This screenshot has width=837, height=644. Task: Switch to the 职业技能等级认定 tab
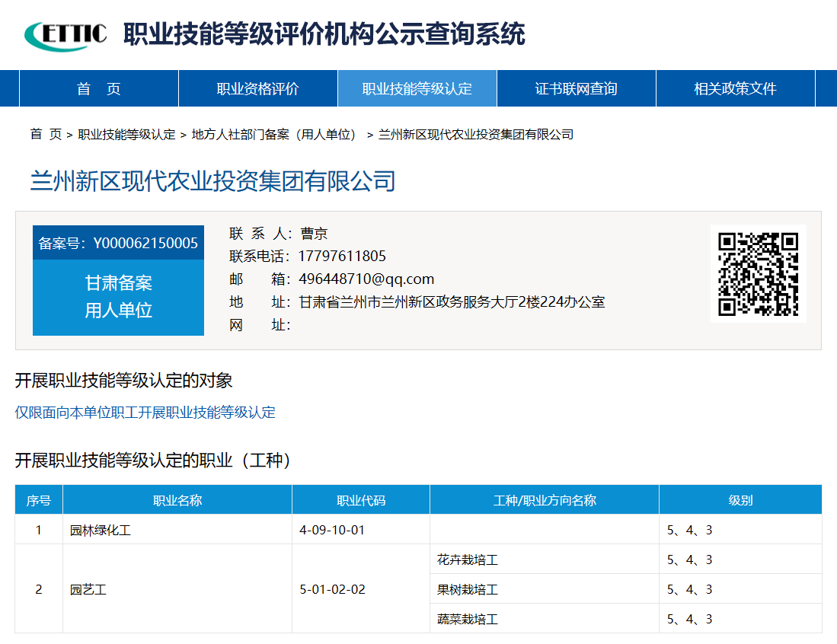tap(417, 88)
